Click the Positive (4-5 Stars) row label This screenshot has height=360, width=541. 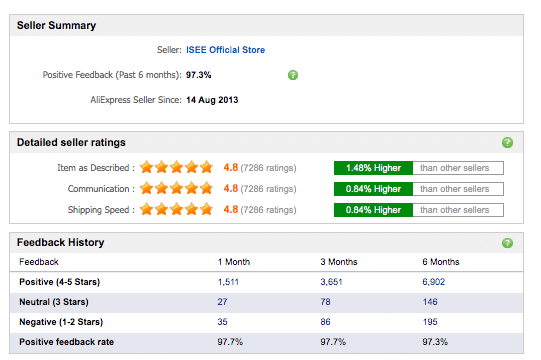coord(59,282)
